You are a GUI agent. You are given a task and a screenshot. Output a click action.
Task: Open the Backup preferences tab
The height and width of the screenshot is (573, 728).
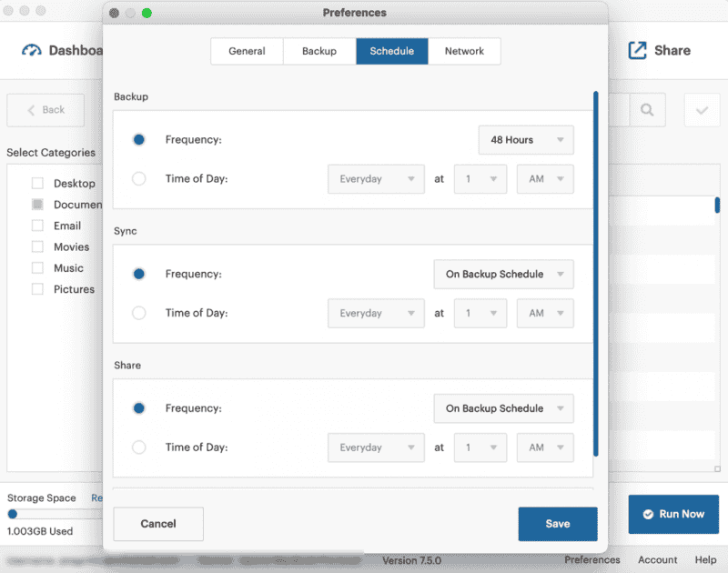tap(319, 51)
